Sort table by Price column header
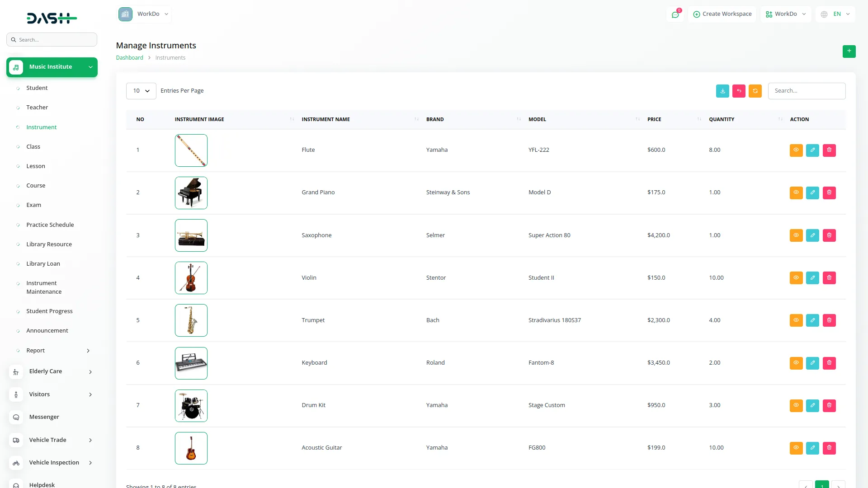The width and height of the screenshot is (868, 488). tap(654, 119)
